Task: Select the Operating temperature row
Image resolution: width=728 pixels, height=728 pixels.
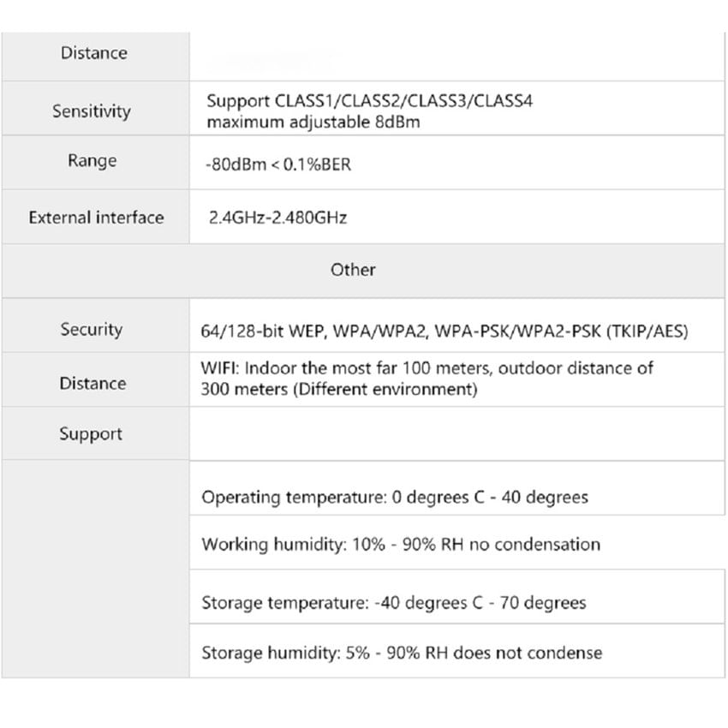Action: click(x=395, y=498)
